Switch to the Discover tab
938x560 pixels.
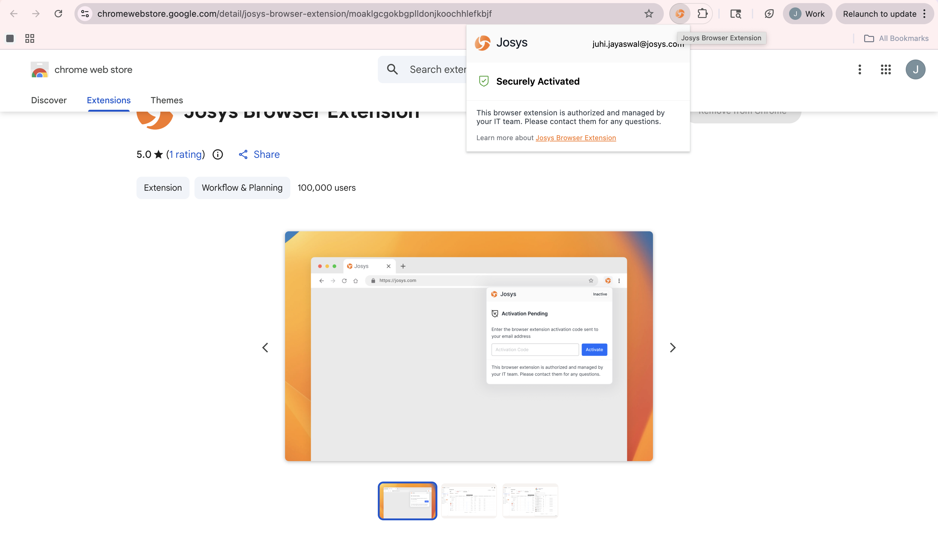(x=49, y=100)
